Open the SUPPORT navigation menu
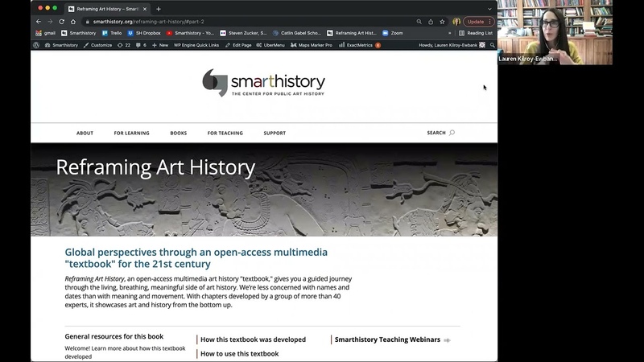 (x=275, y=133)
